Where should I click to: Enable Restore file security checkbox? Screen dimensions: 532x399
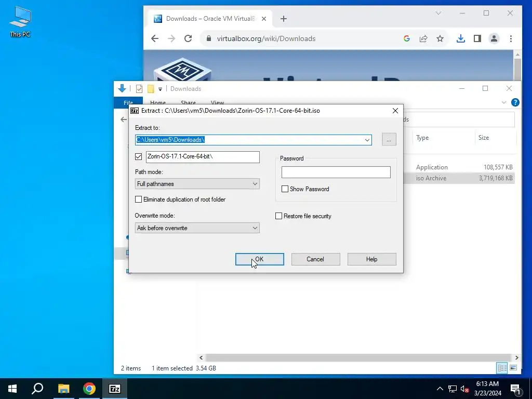(278, 216)
